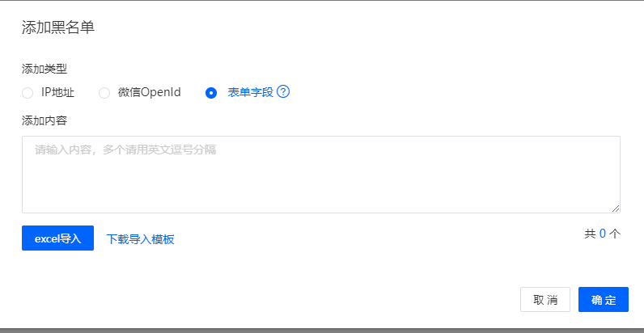Confirm with the blue 确定 button

(604, 299)
